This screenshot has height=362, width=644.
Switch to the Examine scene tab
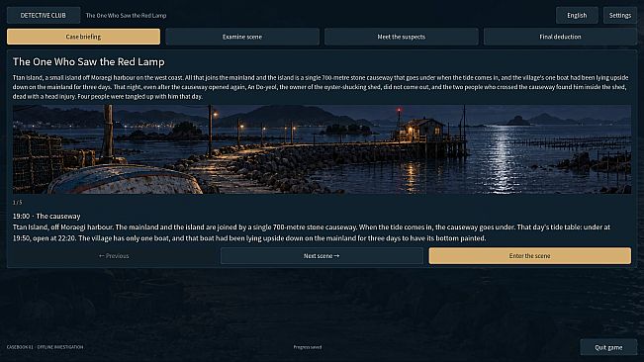(242, 37)
